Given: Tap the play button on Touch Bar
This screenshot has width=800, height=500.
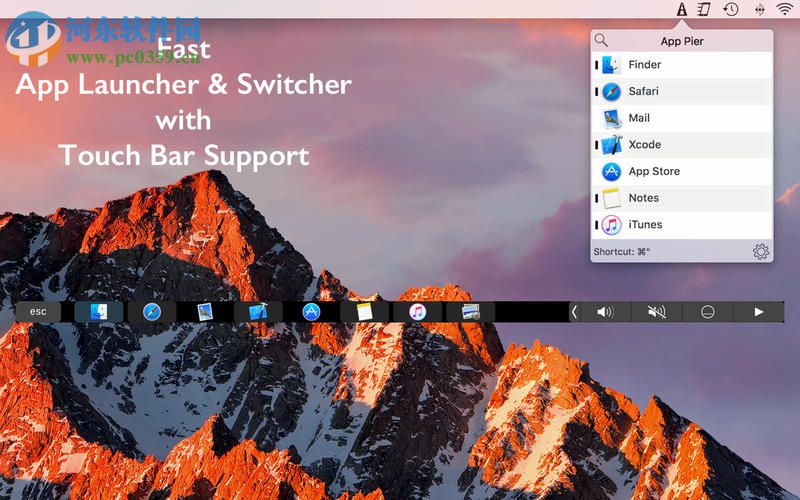Looking at the screenshot, I should tap(759, 312).
